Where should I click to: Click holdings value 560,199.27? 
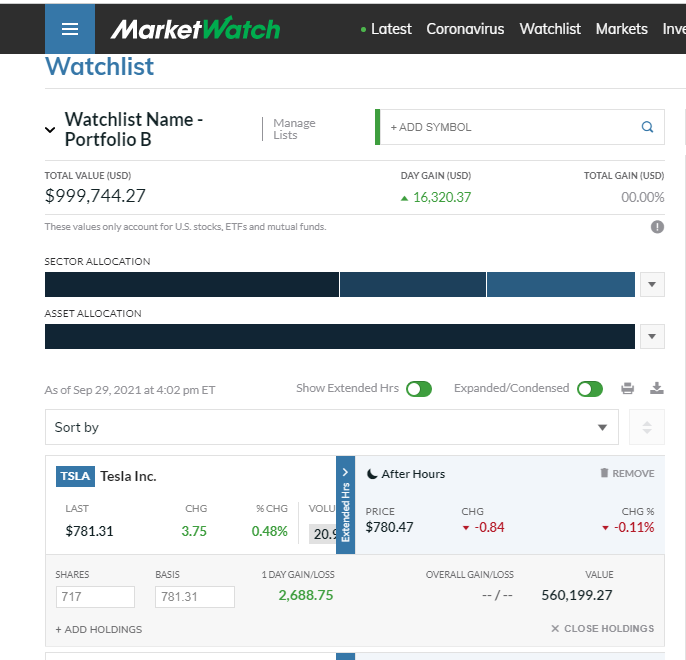coord(577,595)
